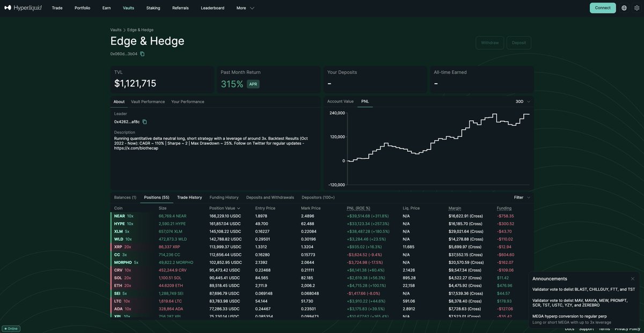Click the WLD coin row
This screenshot has height=333, width=644.
pos(322,239)
